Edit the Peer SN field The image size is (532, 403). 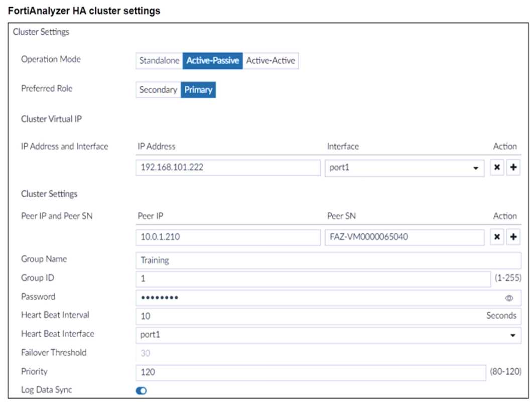coord(404,237)
